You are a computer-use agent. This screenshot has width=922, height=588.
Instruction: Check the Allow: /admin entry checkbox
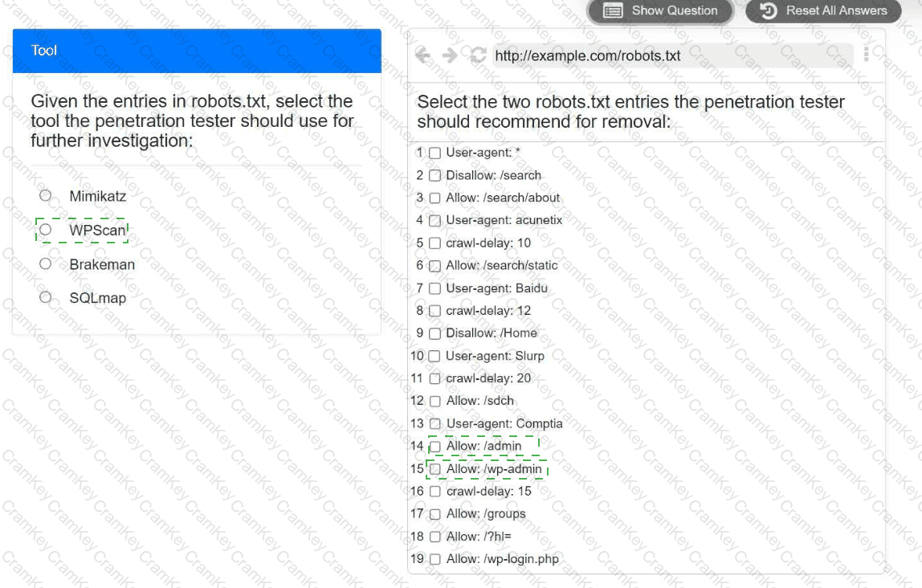[434, 447]
